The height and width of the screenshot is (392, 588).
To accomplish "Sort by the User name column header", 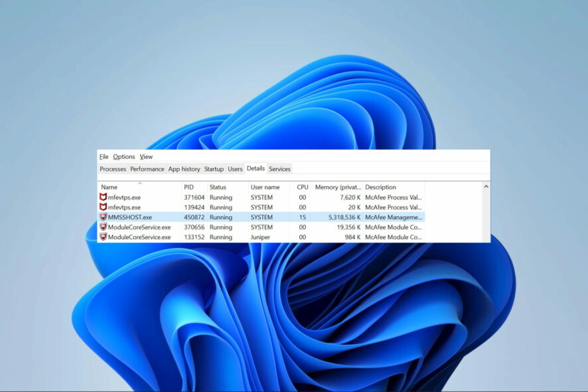I will point(269,187).
